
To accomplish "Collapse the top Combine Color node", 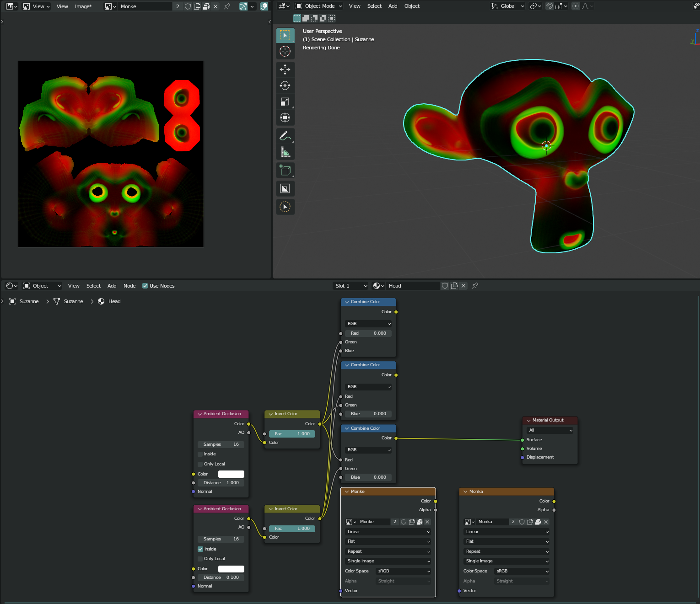I will [347, 302].
